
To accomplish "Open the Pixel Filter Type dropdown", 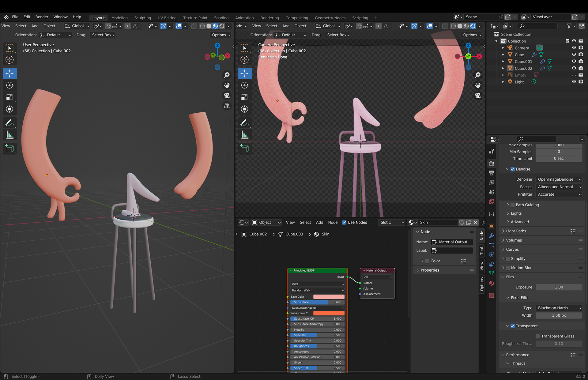I will 559,308.
